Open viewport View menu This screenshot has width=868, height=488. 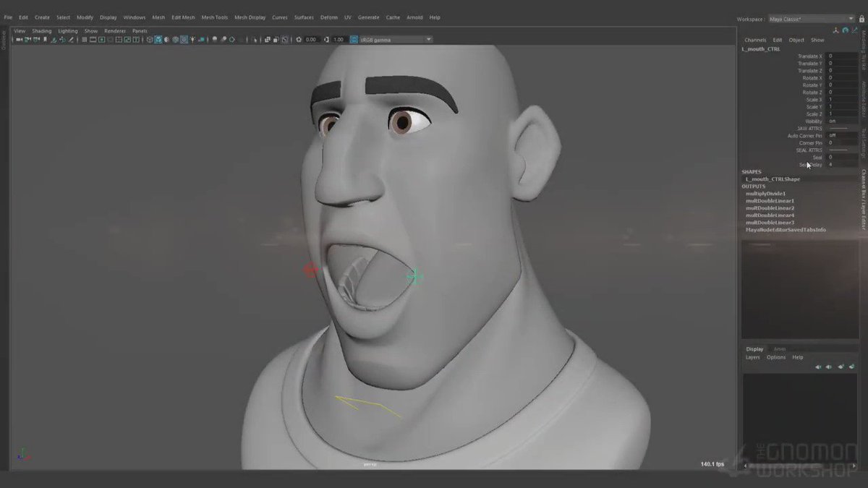(20, 31)
